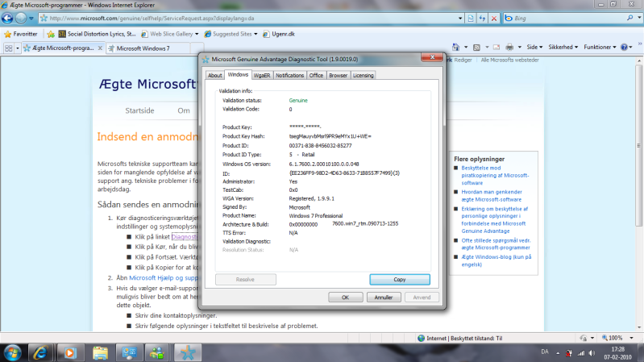Open the Side menu
The height and width of the screenshot is (362, 644).
[534, 48]
